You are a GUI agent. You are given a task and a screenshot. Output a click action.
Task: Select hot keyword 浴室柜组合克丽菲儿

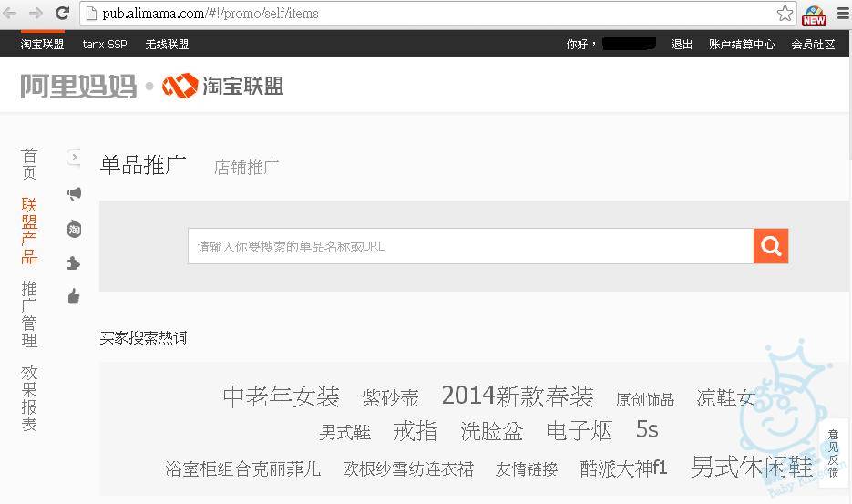pos(243,468)
